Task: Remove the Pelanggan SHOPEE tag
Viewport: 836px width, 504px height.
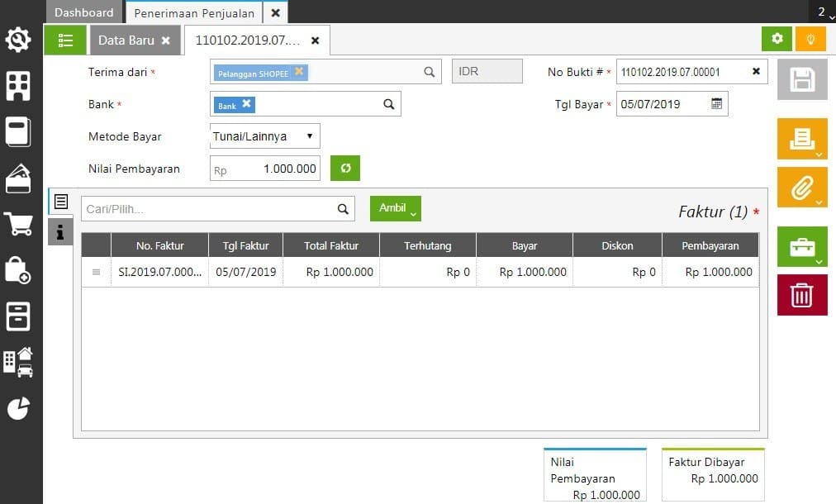Action: click(299, 72)
